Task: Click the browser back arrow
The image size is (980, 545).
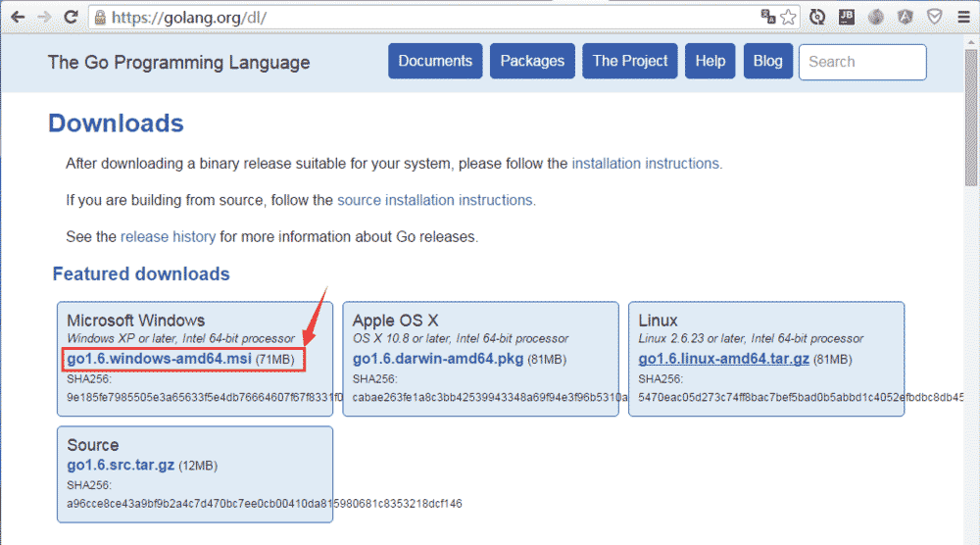Action: click(18, 17)
